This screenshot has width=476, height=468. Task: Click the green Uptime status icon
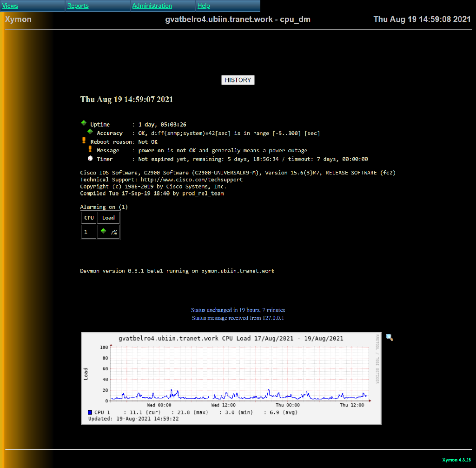[x=84, y=123]
